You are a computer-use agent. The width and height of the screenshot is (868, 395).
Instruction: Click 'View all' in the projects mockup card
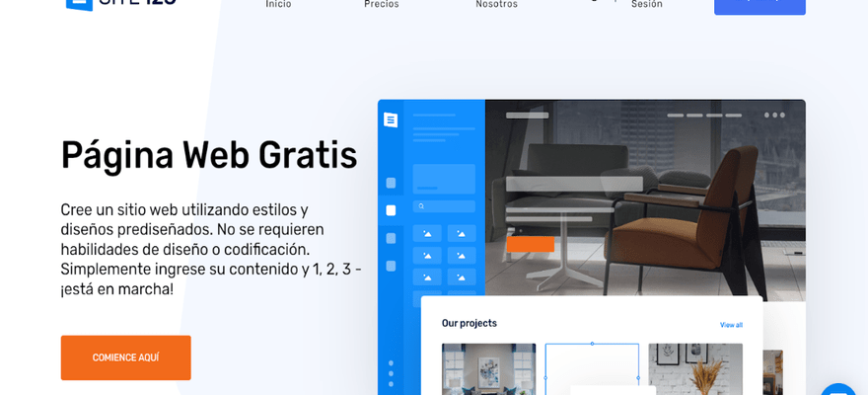coord(731,325)
